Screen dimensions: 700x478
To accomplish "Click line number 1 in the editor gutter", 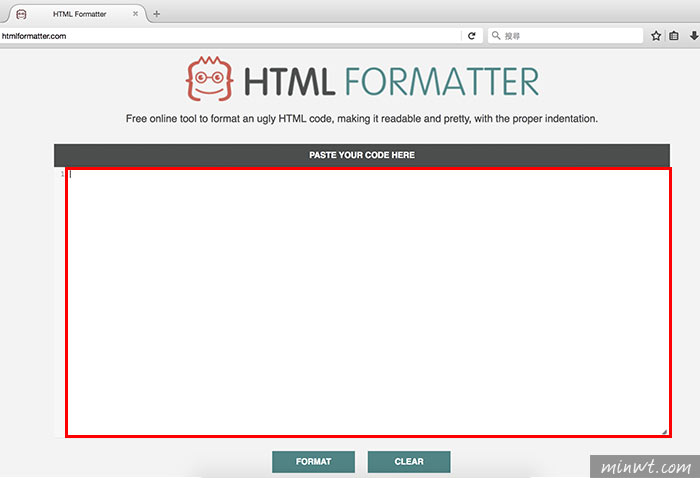I will click(x=62, y=174).
